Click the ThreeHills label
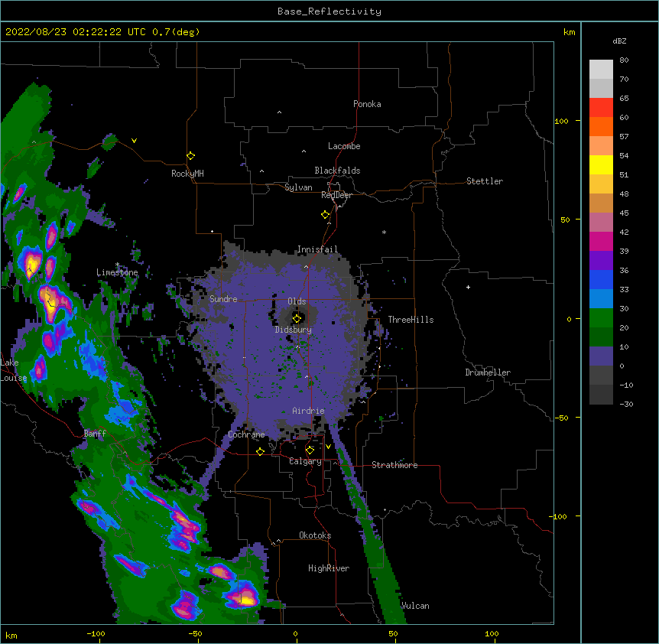 411,320
